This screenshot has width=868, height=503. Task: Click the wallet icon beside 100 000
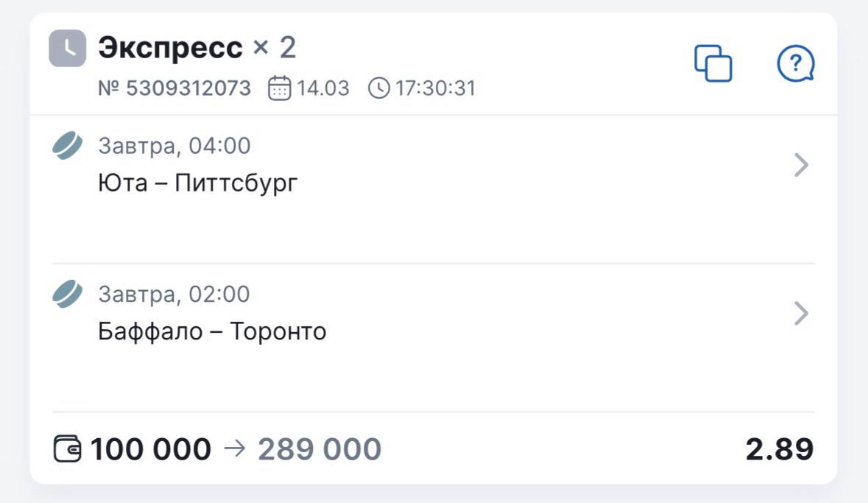(68, 449)
